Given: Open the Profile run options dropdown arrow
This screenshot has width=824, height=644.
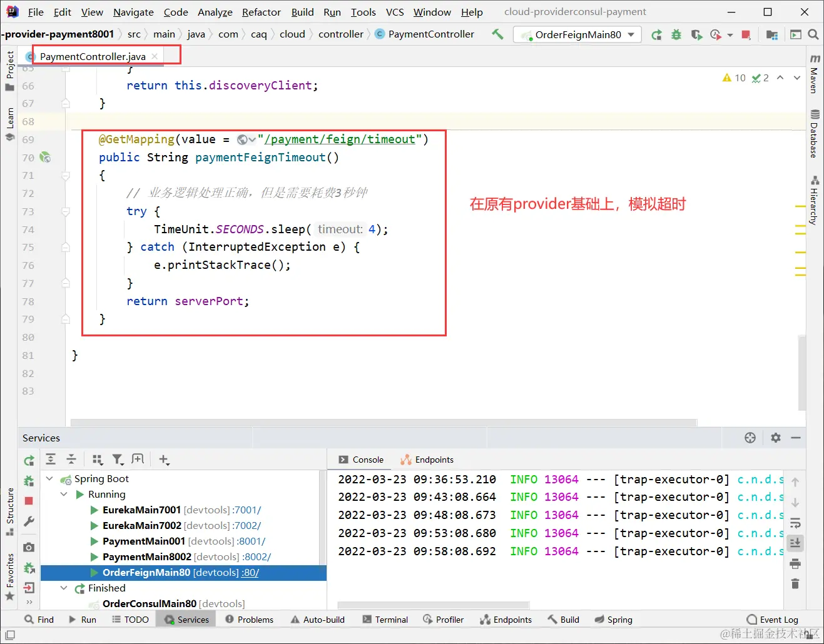Looking at the screenshot, I should click(x=730, y=36).
